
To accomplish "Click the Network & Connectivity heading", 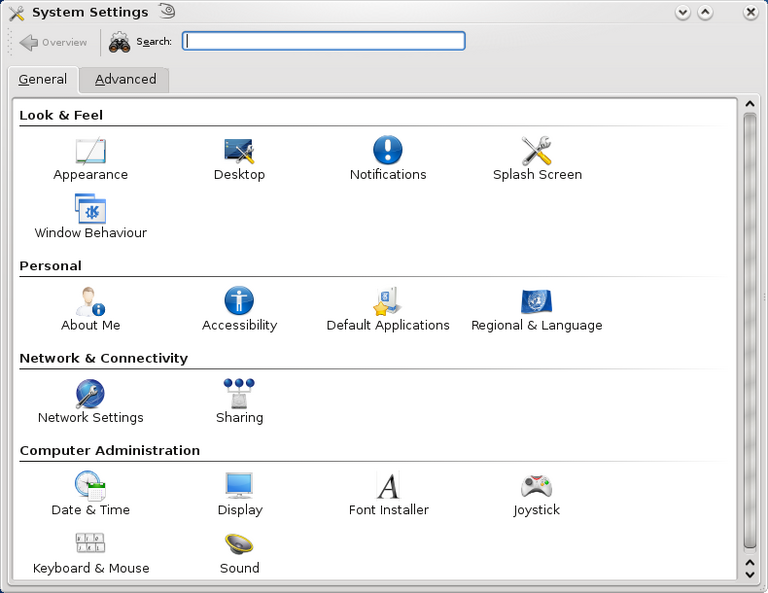I will coord(103,358).
